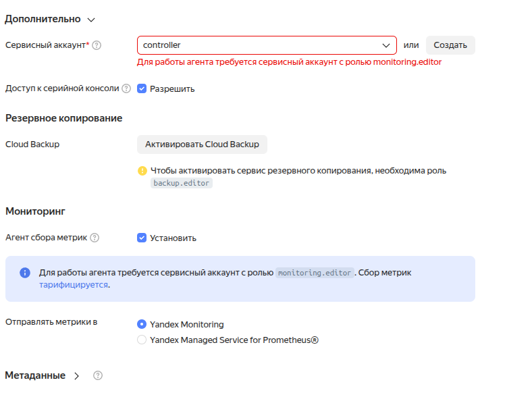Select Yandex Monitoring radio option
532x397 pixels.
(x=142, y=324)
